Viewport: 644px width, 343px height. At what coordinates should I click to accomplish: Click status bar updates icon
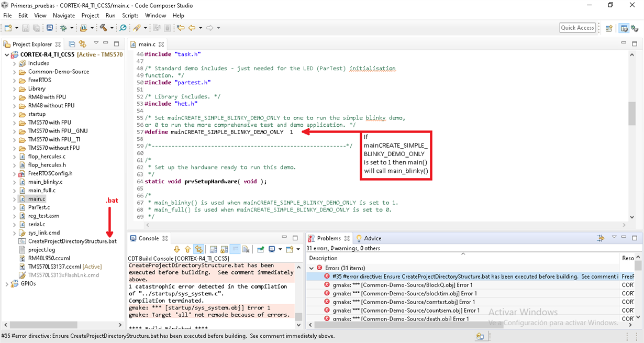point(480,336)
